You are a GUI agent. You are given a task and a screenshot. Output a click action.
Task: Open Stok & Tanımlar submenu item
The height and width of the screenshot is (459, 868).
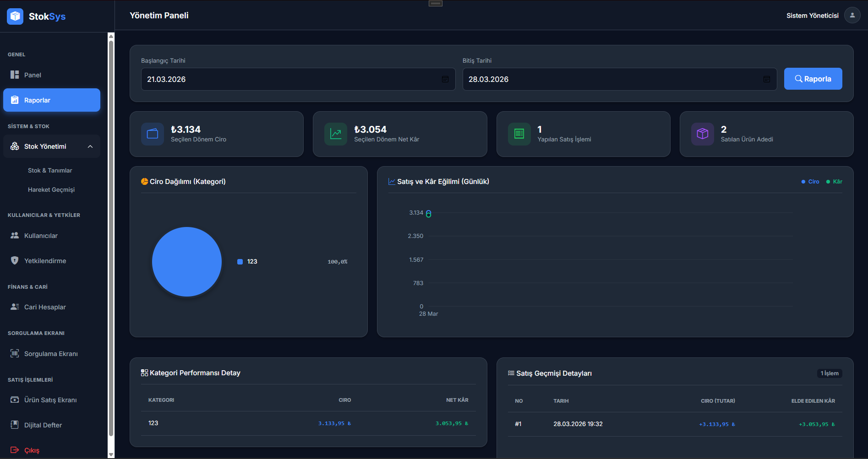pos(50,170)
